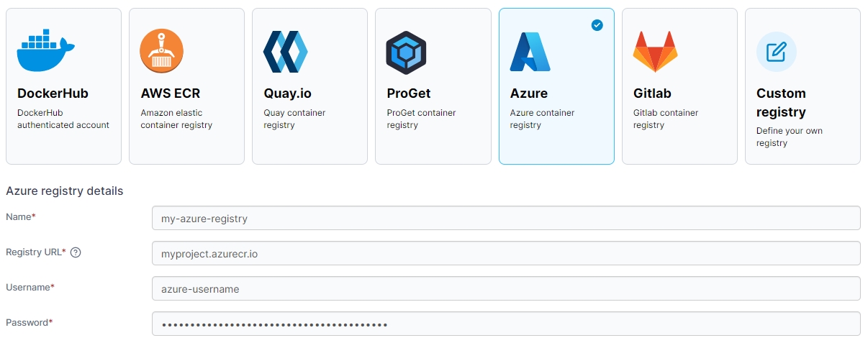The width and height of the screenshot is (868, 343).
Task: Click into the Username field
Action: point(505,288)
